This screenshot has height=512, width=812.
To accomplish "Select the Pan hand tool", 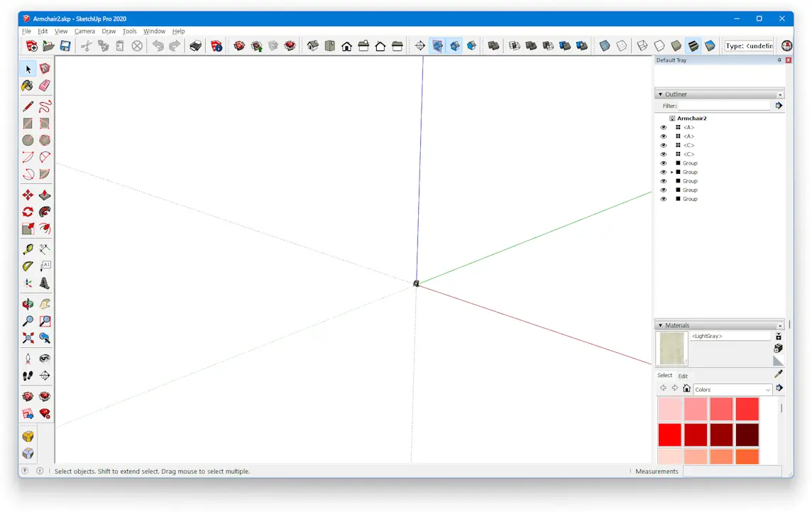I will (45, 304).
